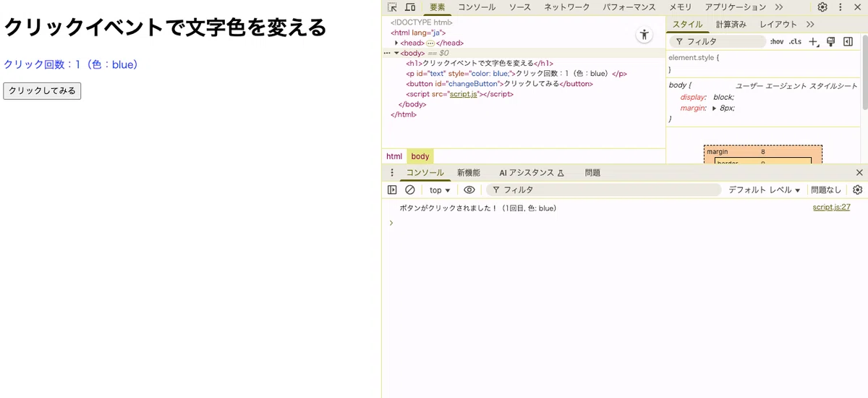Screen dimensions: 868x398
Task: Open the DevTools three-dot customize menu
Action: tap(841, 7)
